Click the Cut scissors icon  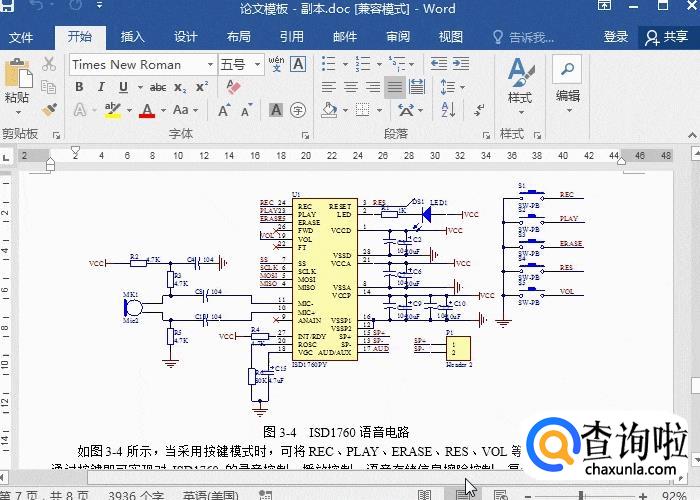[x=49, y=65]
